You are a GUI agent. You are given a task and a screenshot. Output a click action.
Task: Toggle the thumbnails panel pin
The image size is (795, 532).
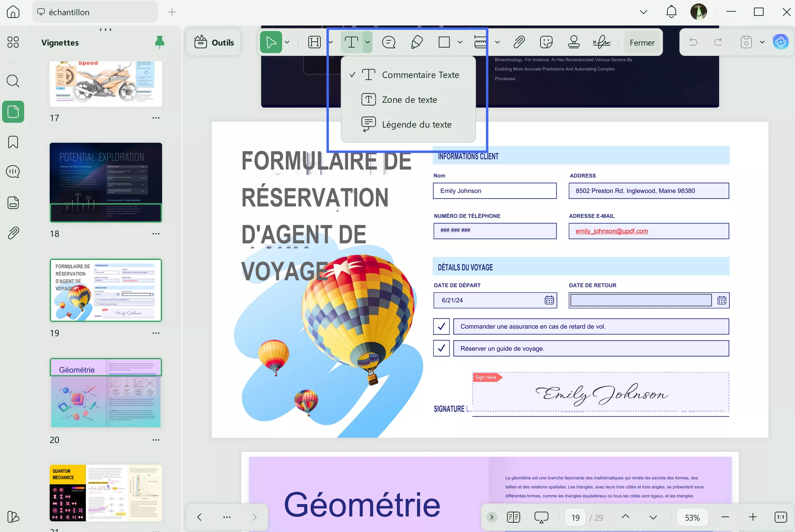[x=159, y=42]
